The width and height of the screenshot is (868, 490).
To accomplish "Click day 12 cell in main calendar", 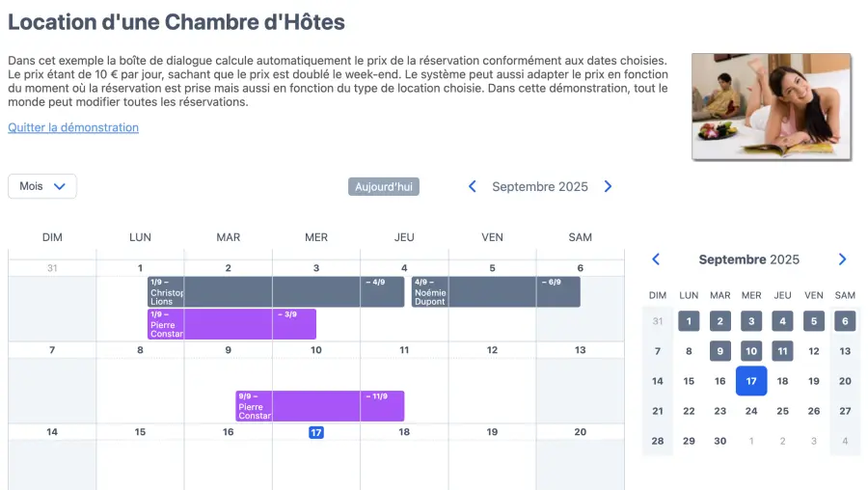I will [x=492, y=381].
